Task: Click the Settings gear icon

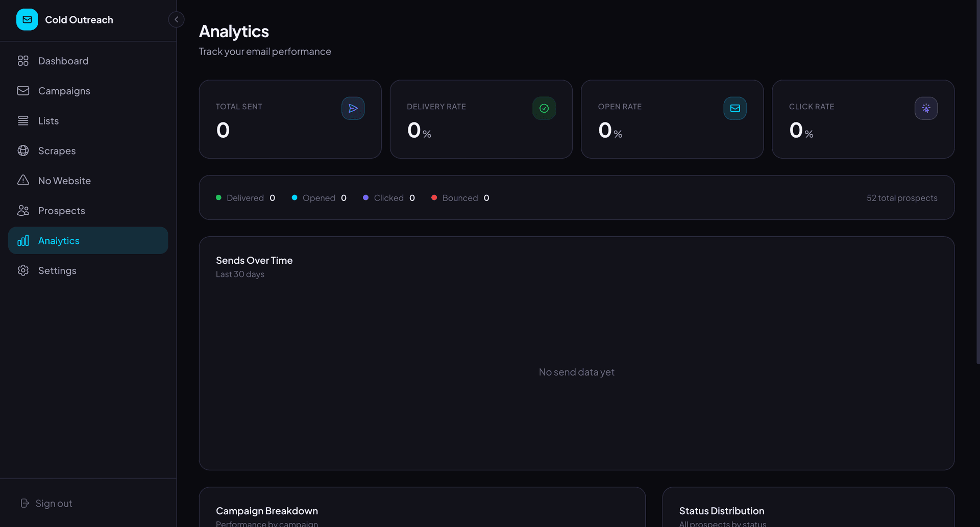Action: (x=23, y=270)
